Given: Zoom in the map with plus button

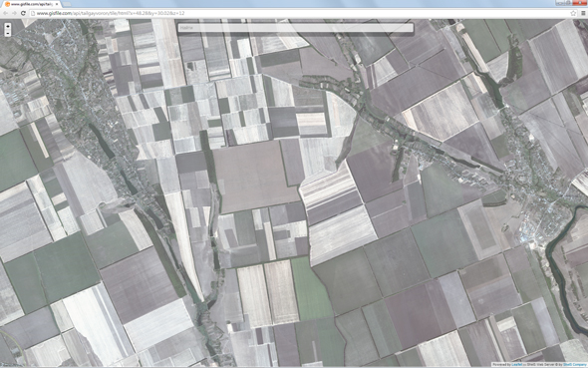Looking at the screenshot, I should 8,26.
